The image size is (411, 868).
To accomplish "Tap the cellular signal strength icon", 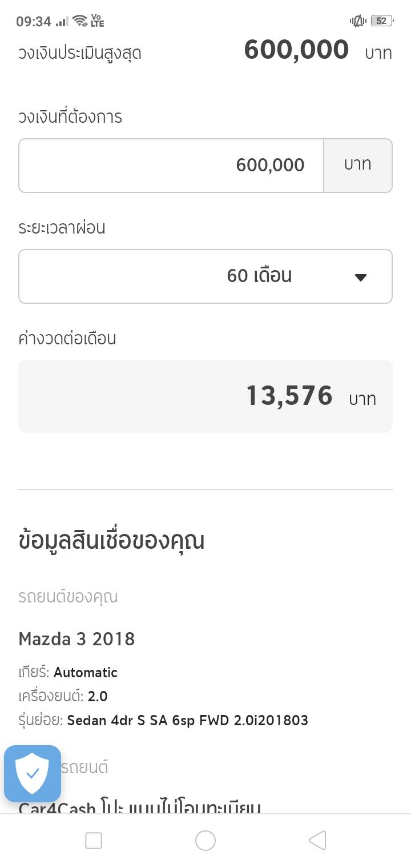I will point(62,21).
